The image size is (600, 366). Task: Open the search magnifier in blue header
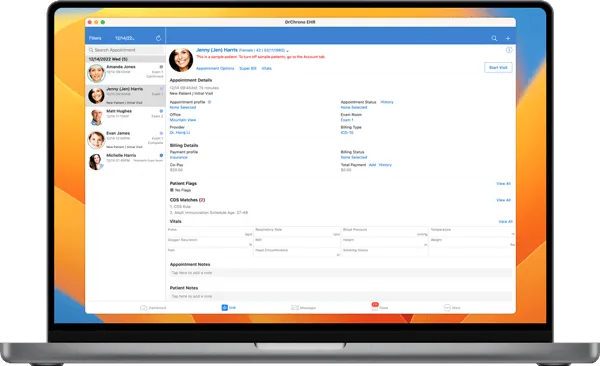[x=494, y=38]
